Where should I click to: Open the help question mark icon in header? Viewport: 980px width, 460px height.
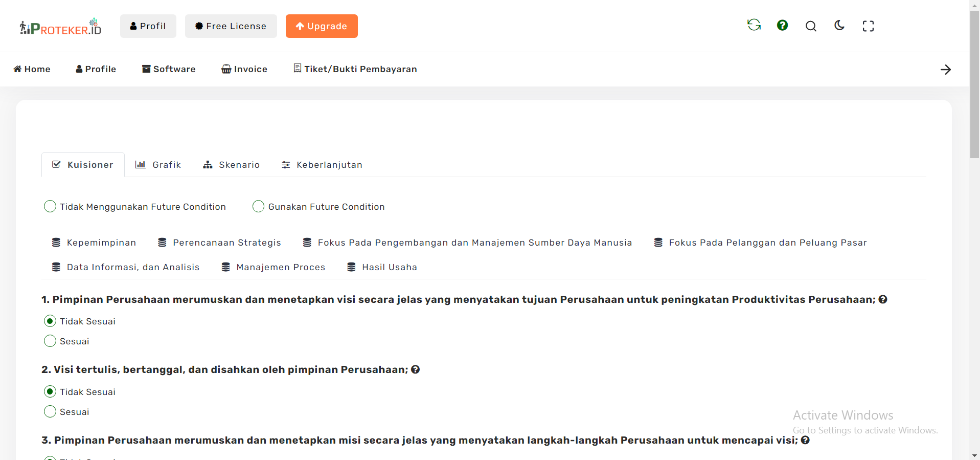(782, 26)
